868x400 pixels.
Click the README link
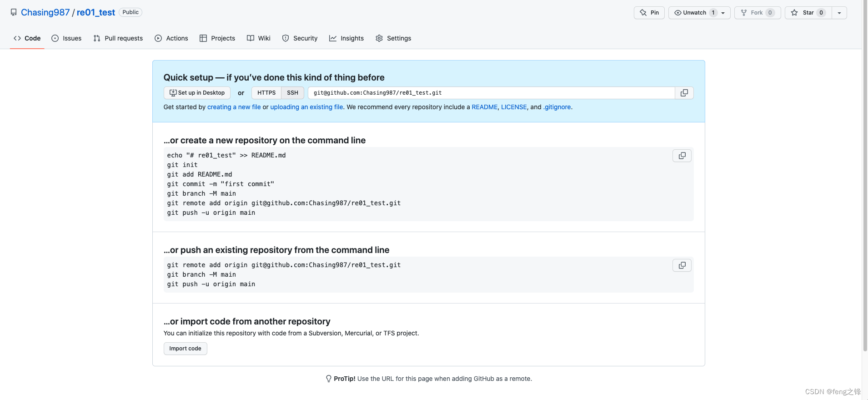485,107
